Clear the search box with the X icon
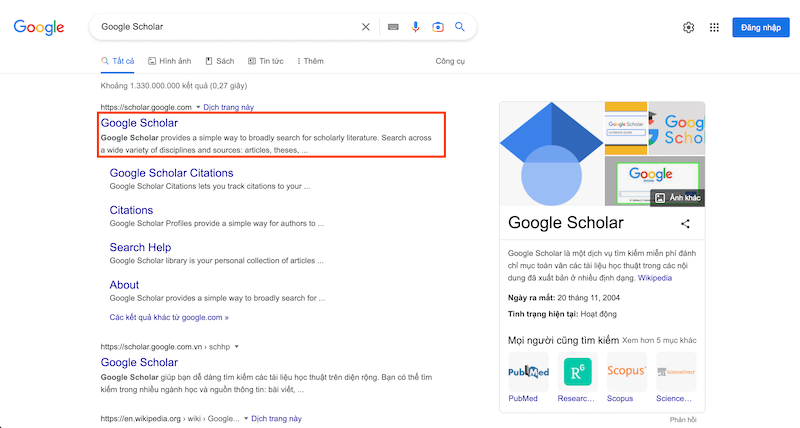The height and width of the screenshot is (428, 800). pyautogui.click(x=365, y=27)
